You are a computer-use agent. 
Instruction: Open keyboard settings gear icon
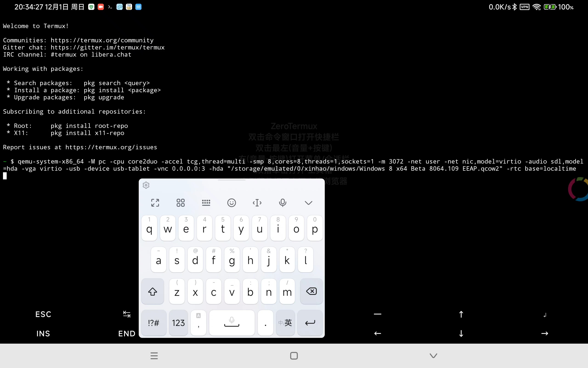(x=146, y=185)
